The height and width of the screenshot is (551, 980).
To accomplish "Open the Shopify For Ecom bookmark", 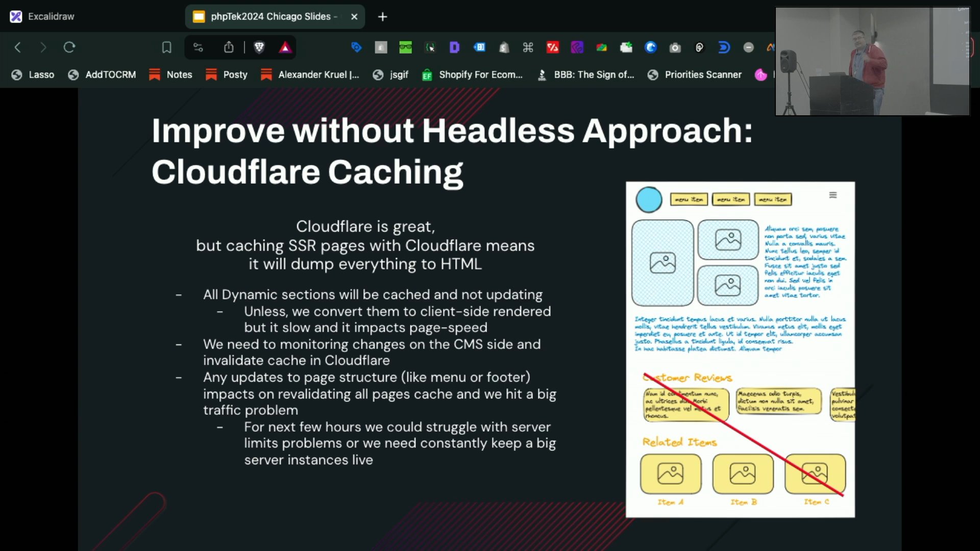I will tap(472, 75).
